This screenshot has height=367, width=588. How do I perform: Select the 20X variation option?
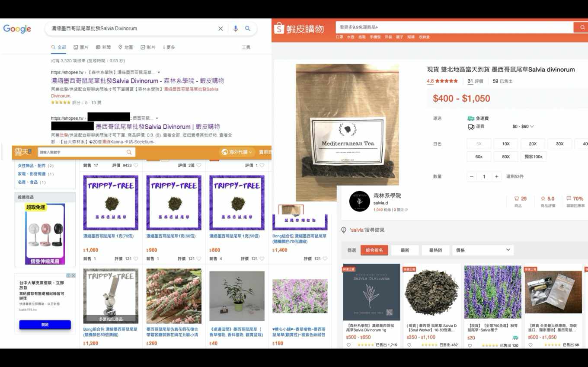tap(533, 144)
